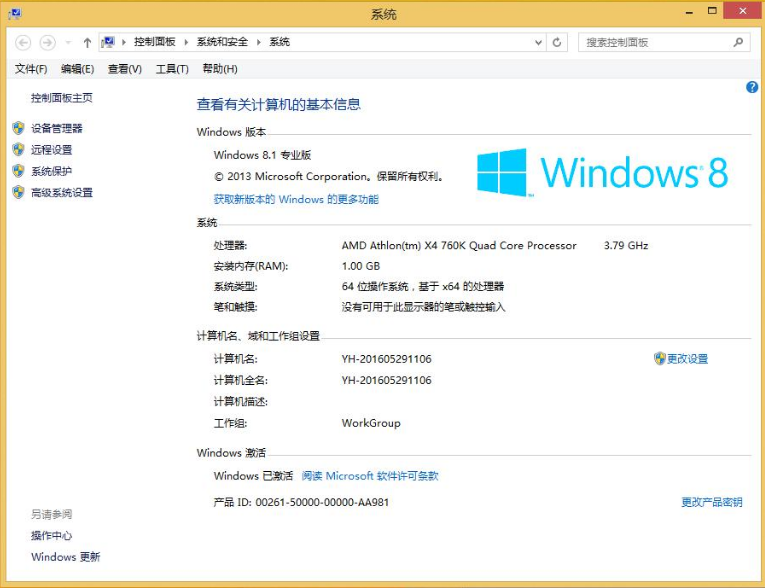This screenshot has height=588, width=765.
Task: Refresh the address bar location
Action: pos(557,42)
